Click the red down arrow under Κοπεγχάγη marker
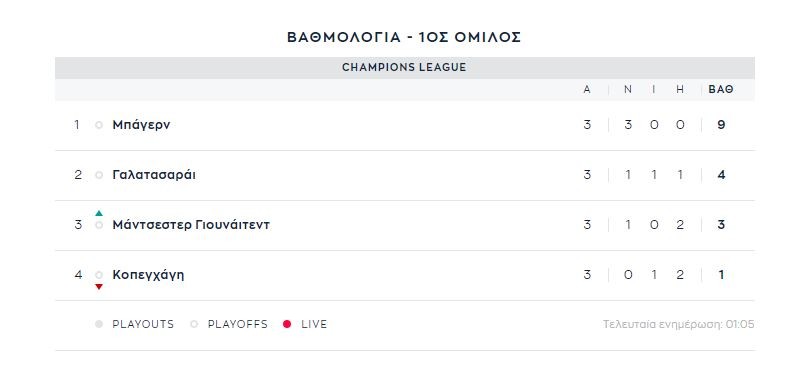This screenshot has width=807, height=382. pos(99,287)
